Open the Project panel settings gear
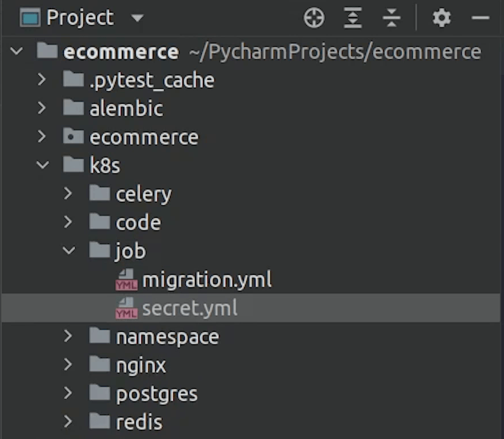 tap(441, 18)
